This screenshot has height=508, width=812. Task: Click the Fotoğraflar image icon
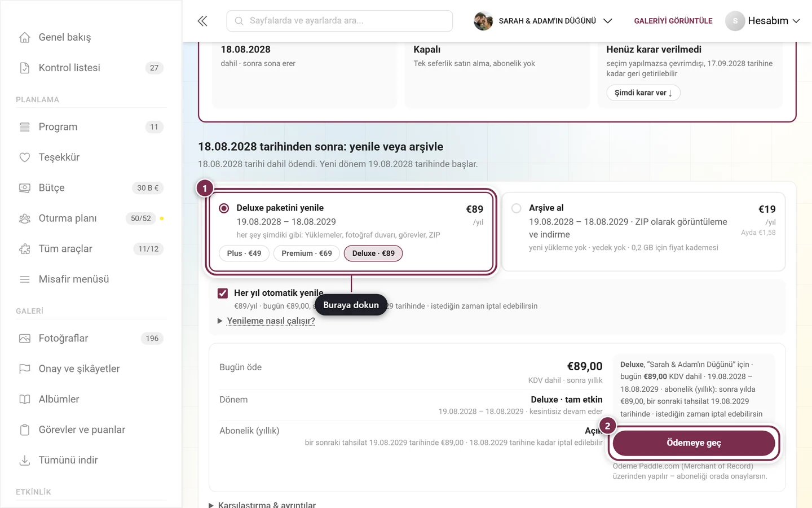pos(25,339)
